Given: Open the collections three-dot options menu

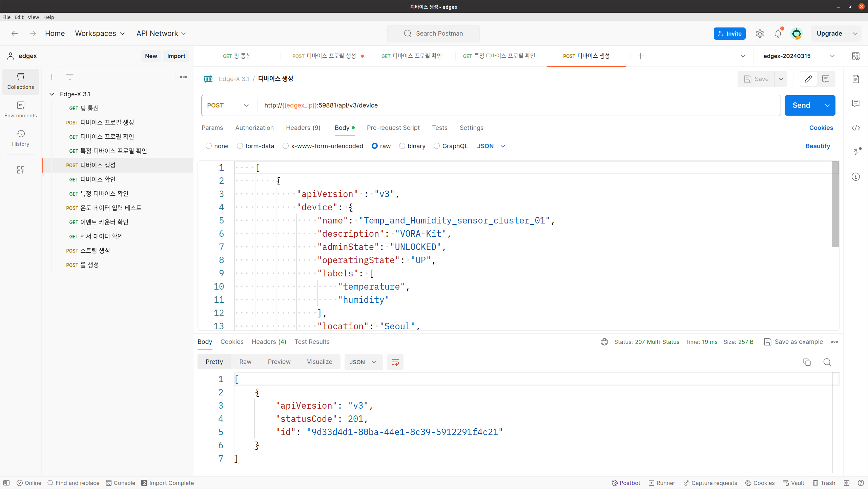Looking at the screenshot, I should coord(184,77).
